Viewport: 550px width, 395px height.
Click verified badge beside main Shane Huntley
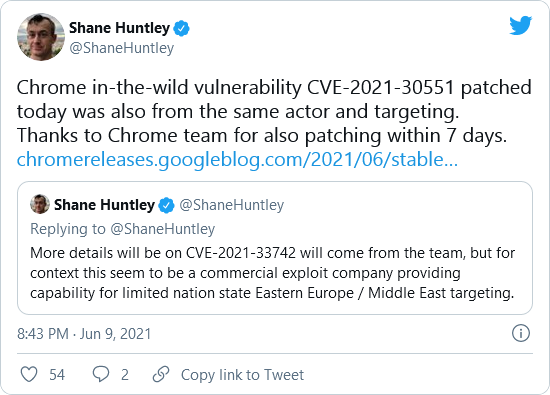[x=182, y=29]
